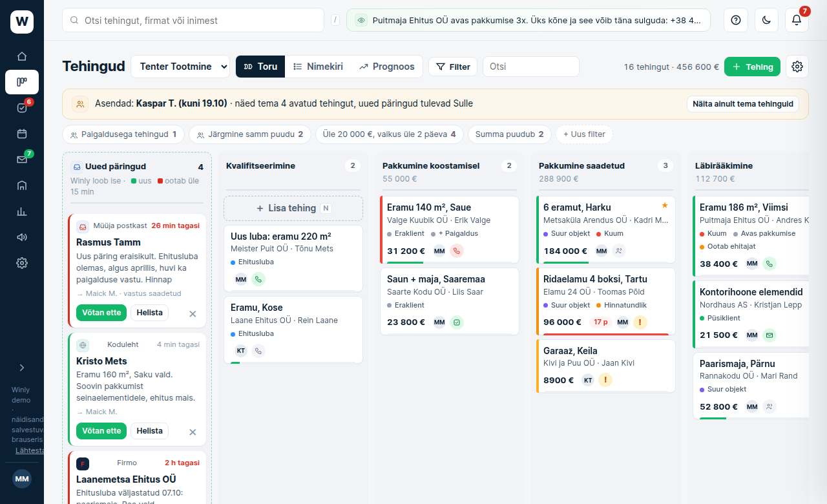
Task: Open the notifications bell
Action: (x=797, y=20)
